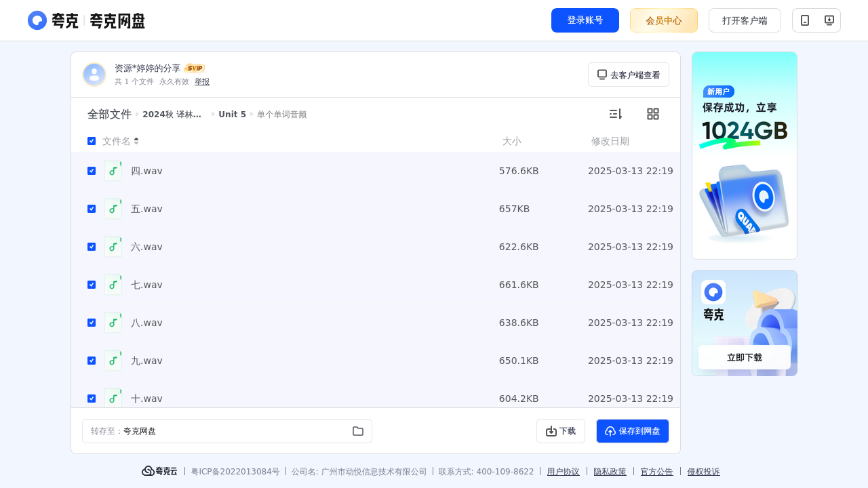Click audio file icon for 十.wav

[113, 398]
